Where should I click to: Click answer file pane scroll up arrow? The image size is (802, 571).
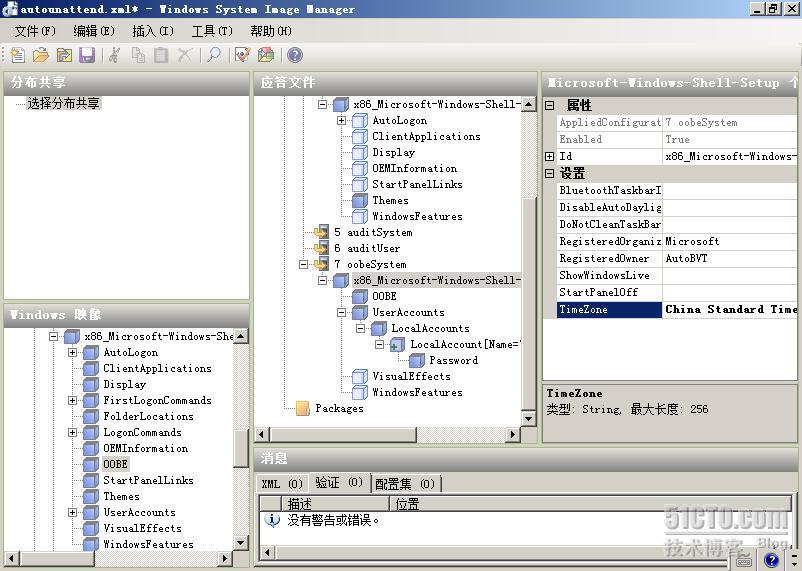point(528,104)
